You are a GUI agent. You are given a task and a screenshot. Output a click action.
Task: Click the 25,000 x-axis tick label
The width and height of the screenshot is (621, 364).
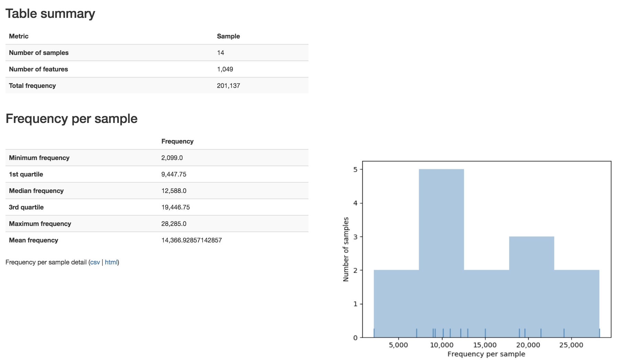pos(571,345)
